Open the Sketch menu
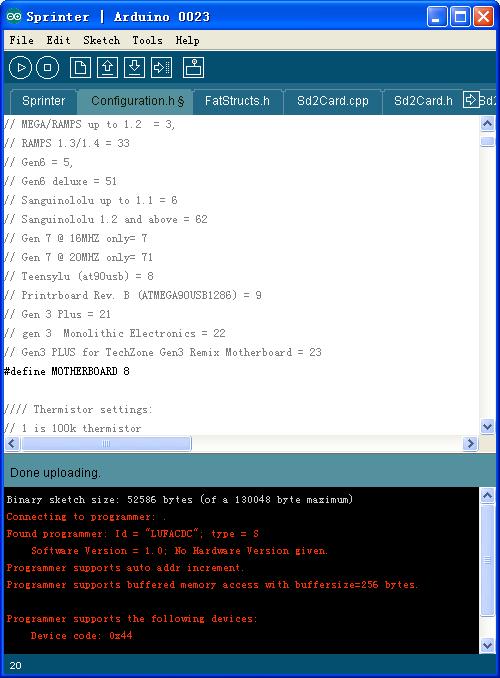The image size is (500, 678). [x=102, y=40]
